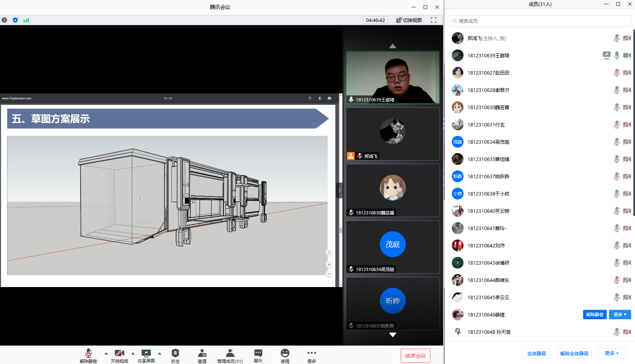
Task: Open Manage Members (管理成员) panel
Action: pos(230,353)
